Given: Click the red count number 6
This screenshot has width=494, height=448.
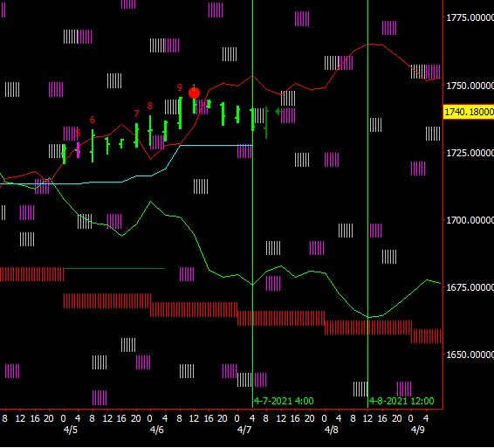Looking at the screenshot, I should coord(92,120).
